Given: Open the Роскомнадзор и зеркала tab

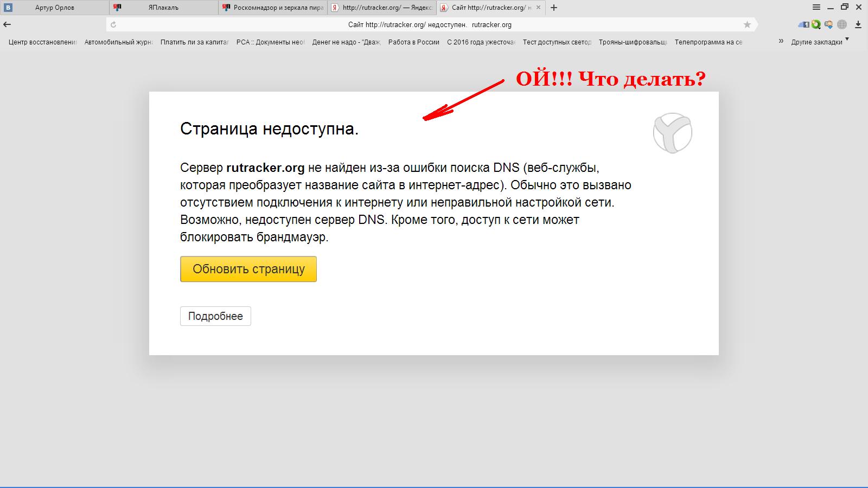Looking at the screenshot, I should (x=273, y=8).
